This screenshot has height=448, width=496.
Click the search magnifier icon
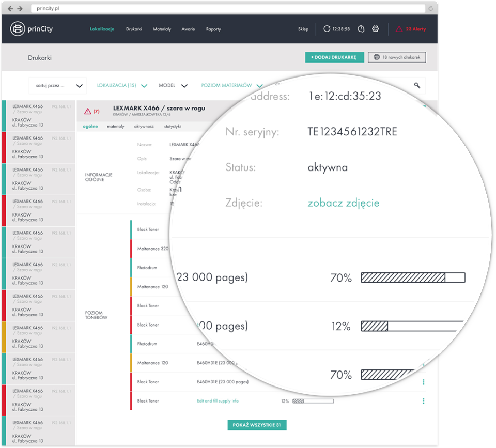pos(417,85)
